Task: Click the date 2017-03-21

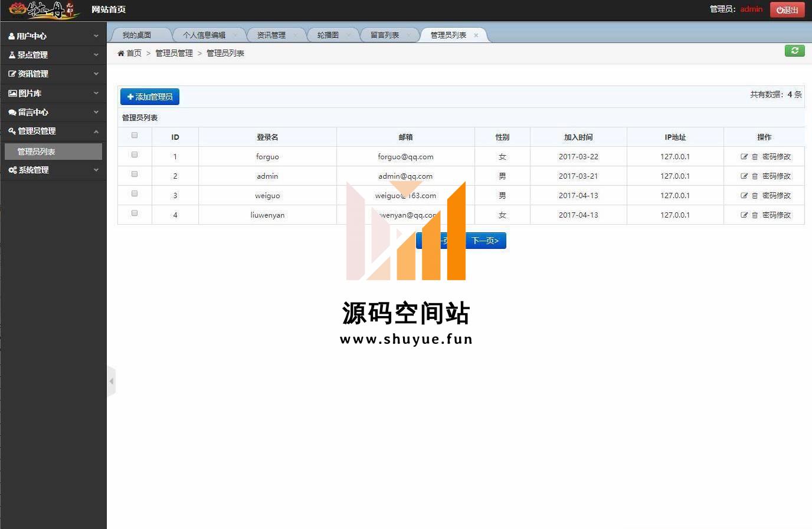Action: pos(578,176)
